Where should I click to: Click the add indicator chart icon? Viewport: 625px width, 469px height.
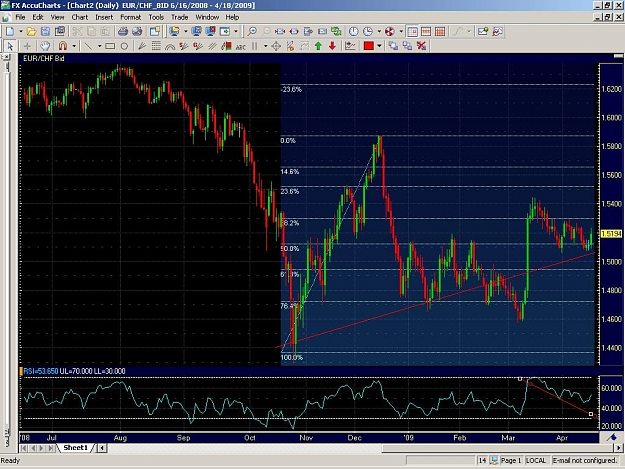click(350, 46)
